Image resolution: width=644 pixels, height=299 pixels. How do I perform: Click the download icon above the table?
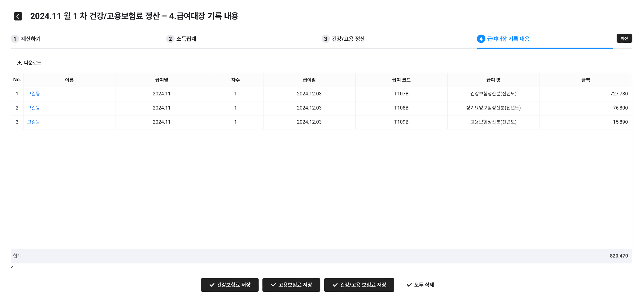[19, 63]
